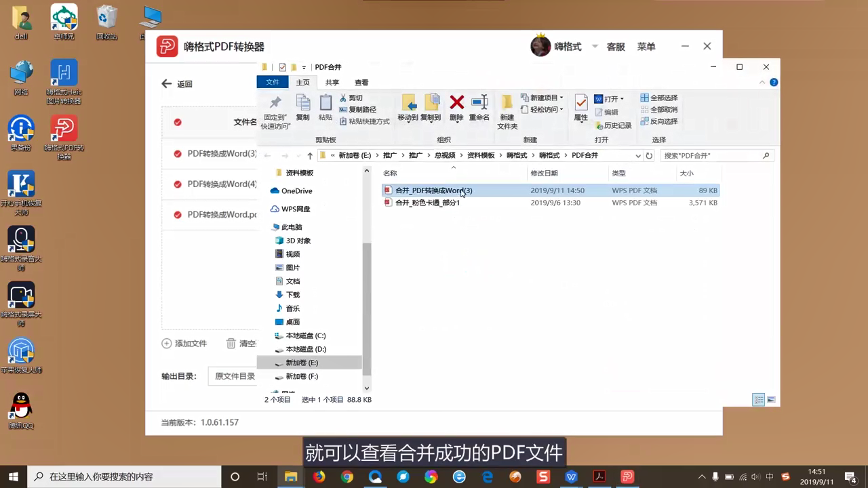Click History (历史记录) in ribbon
The image size is (868, 488).
coord(613,125)
